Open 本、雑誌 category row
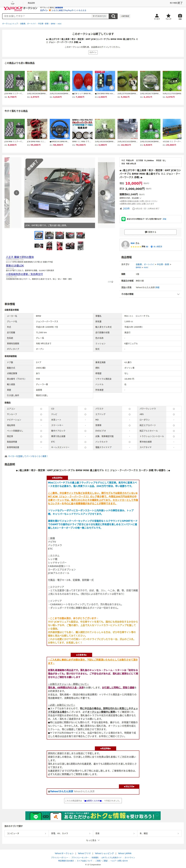This screenshot has height=868, width=186. click(159, 833)
